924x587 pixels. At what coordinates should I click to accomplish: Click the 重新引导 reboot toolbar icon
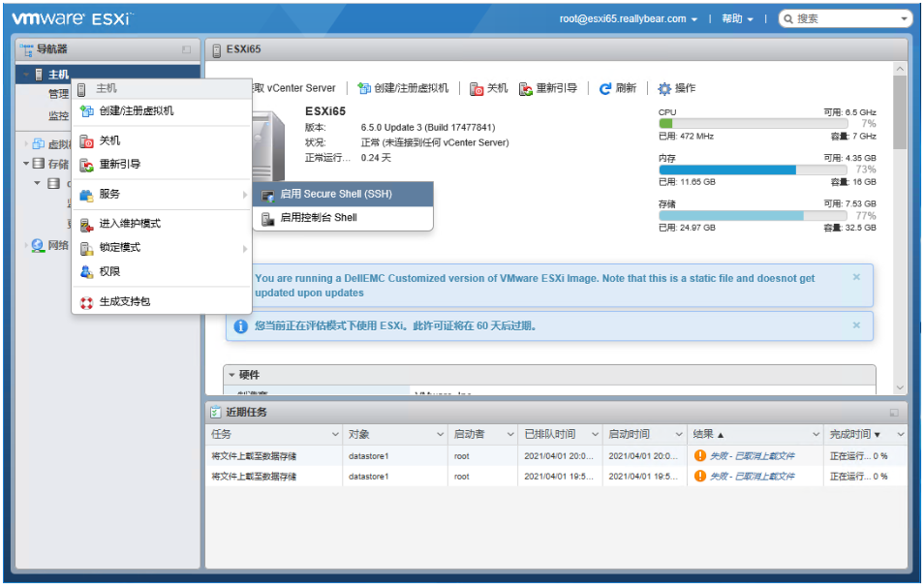(526, 88)
